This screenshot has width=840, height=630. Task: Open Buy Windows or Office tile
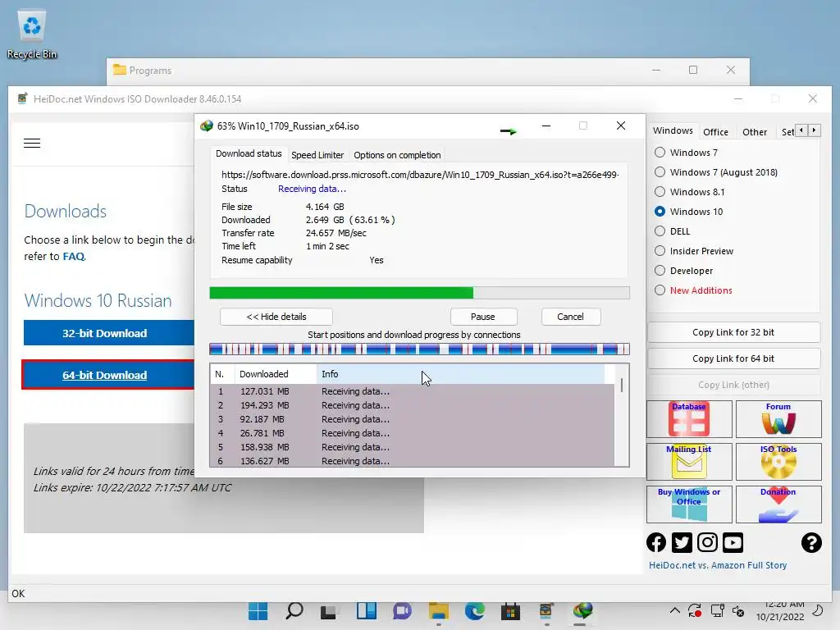click(689, 504)
